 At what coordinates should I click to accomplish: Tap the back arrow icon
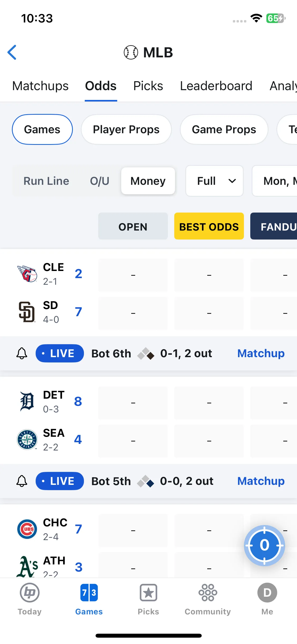click(12, 52)
